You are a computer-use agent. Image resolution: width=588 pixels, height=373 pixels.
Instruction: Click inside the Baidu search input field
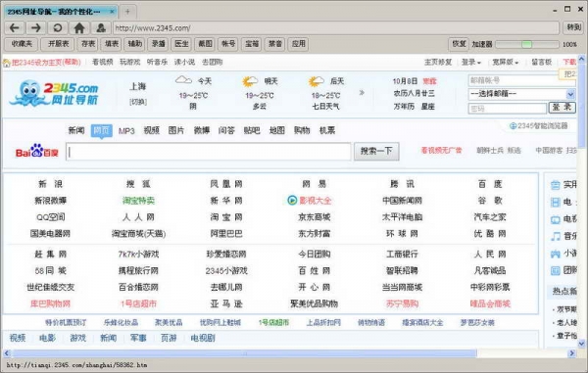pos(209,152)
